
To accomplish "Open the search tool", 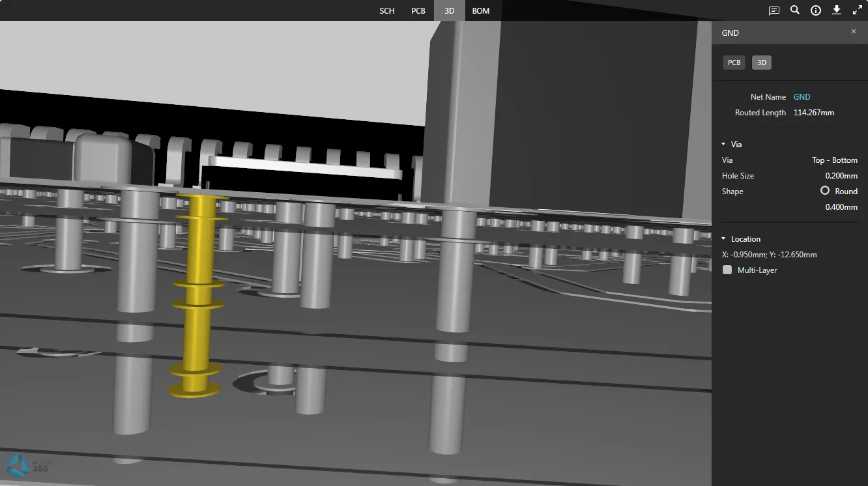I will click(x=795, y=10).
